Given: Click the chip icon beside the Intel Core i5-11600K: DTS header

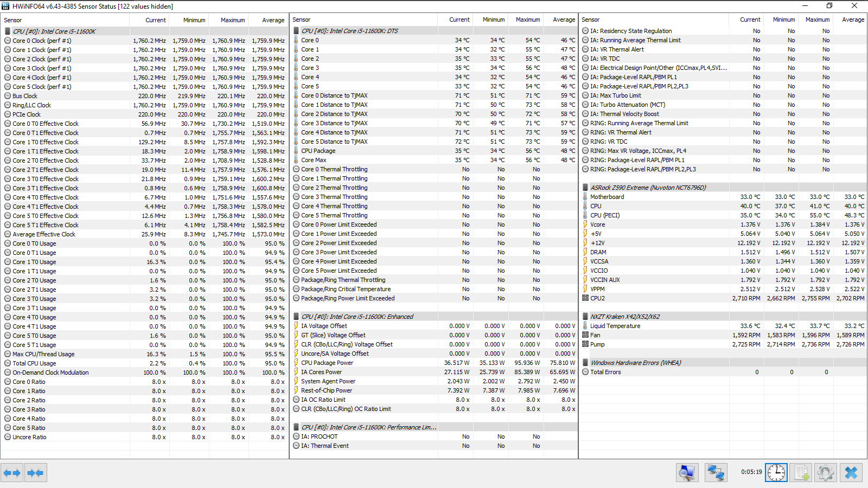Looking at the screenshot, I should 296,31.
